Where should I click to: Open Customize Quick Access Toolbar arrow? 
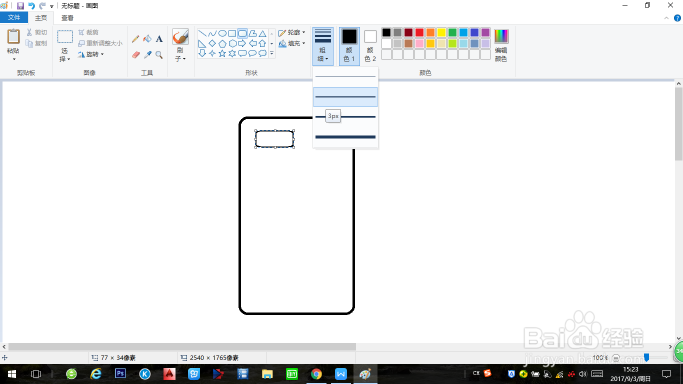51,6
